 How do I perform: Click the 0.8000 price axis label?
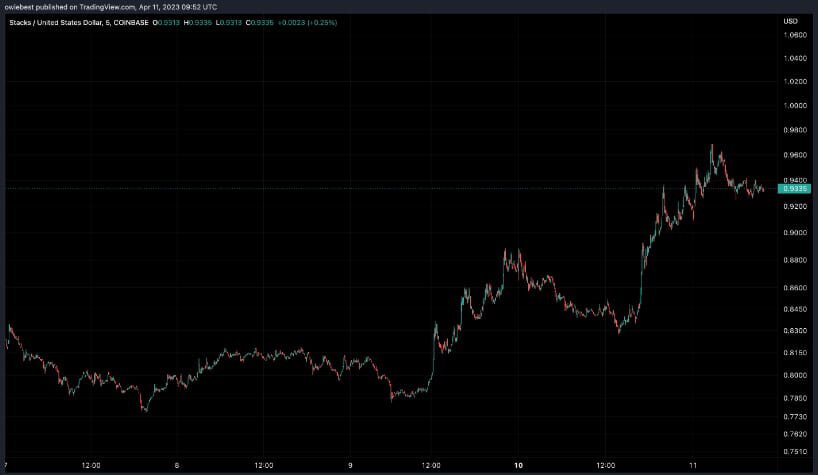[x=795, y=375]
